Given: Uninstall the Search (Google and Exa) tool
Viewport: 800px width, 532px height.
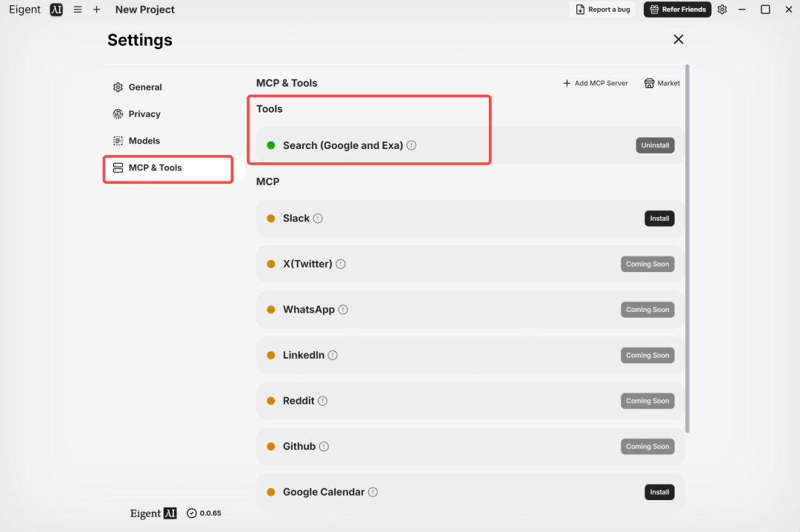Looking at the screenshot, I should (x=655, y=145).
